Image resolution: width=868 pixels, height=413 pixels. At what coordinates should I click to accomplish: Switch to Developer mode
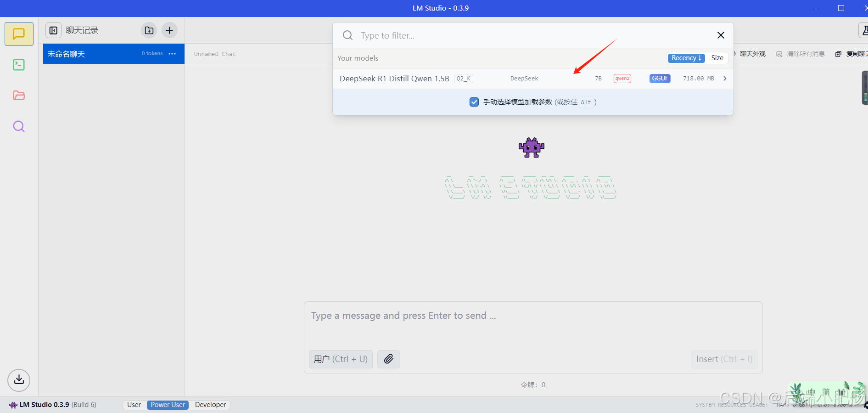click(x=210, y=405)
